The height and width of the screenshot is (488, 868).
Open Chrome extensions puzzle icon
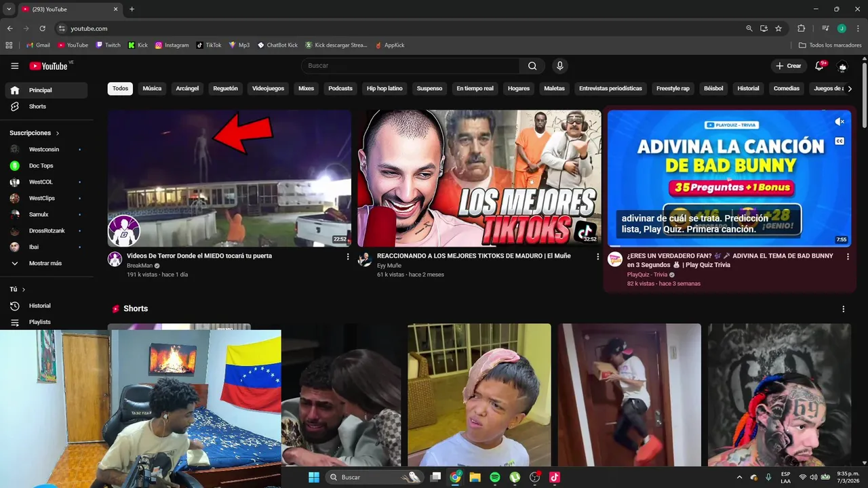(x=801, y=28)
